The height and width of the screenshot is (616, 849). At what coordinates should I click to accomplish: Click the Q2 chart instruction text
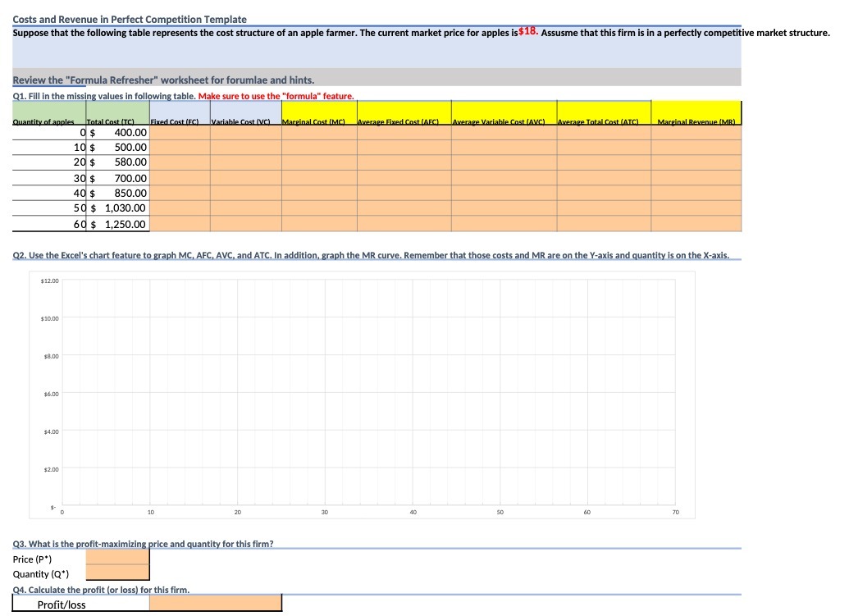pos(371,255)
